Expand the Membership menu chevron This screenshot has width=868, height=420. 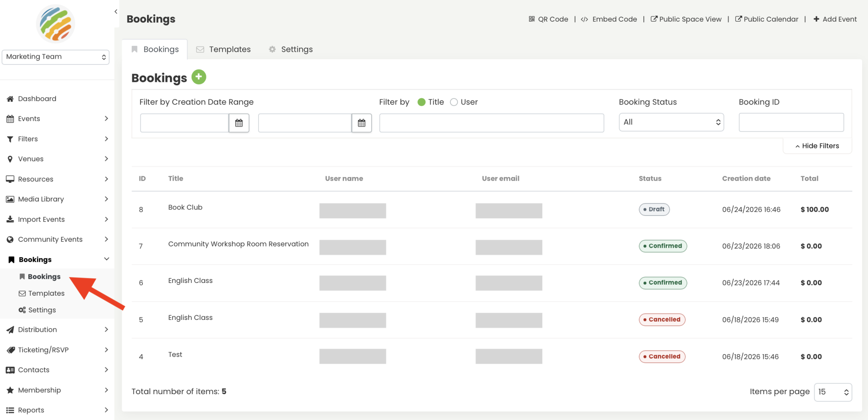click(106, 390)
